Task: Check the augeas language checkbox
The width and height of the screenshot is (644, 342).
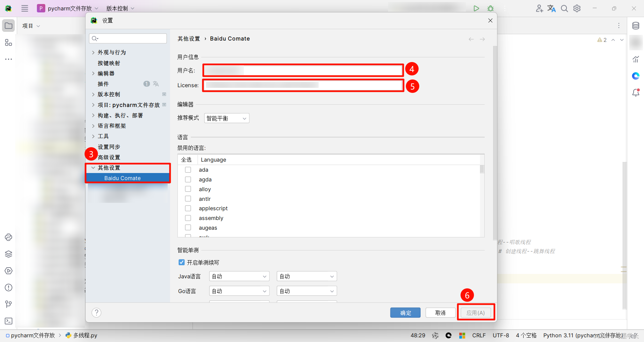Action: coord(188,228)
